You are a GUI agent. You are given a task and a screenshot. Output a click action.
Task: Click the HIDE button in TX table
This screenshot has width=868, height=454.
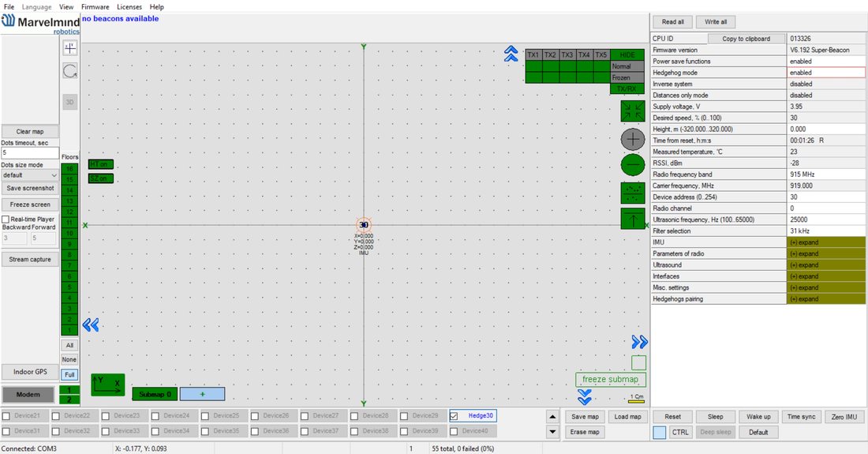click(627, 54)
